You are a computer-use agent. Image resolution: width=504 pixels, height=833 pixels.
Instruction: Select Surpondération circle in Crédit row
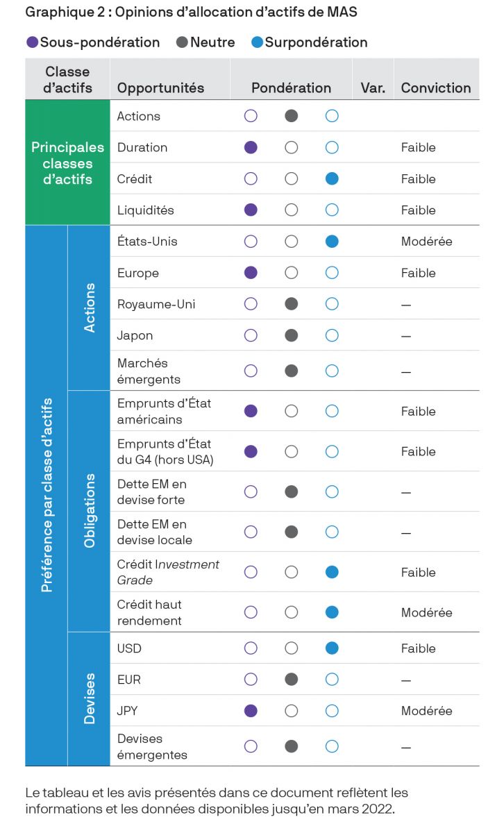[x=332, y=178]
